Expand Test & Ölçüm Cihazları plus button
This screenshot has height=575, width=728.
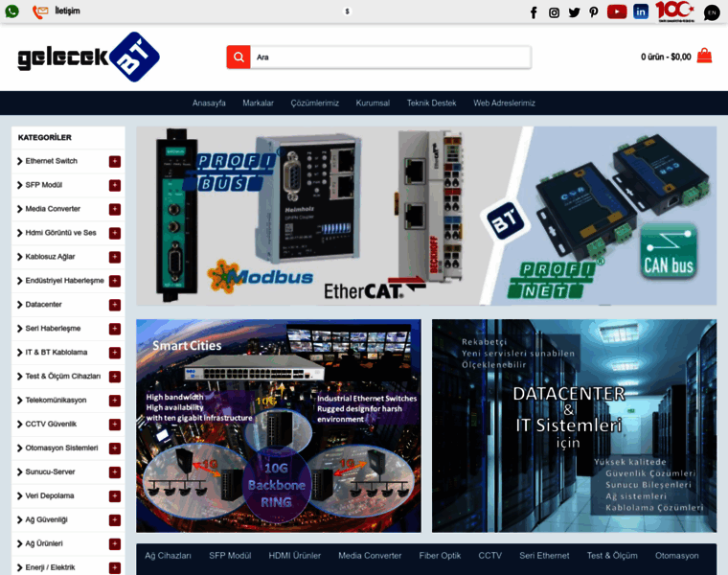point(115,377)
